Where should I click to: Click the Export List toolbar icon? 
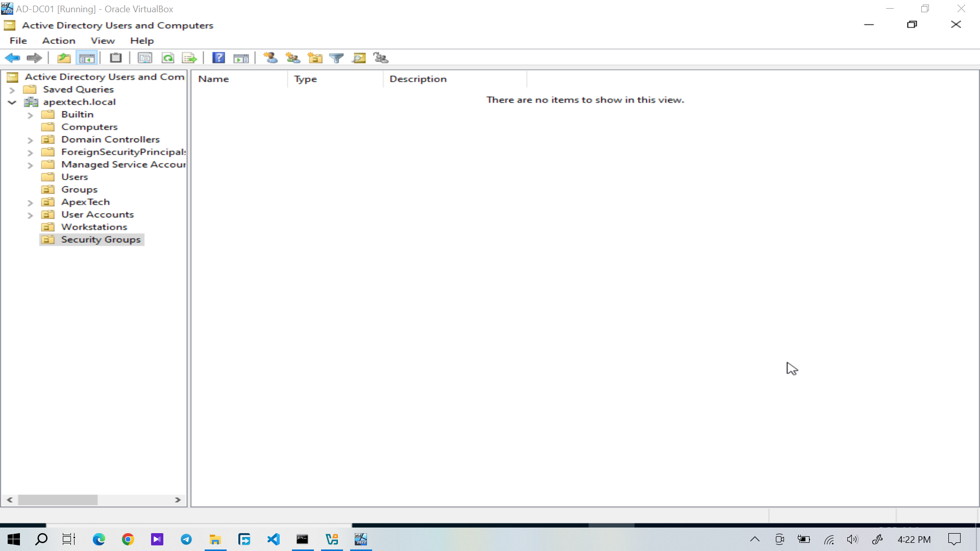click(189, 58)
